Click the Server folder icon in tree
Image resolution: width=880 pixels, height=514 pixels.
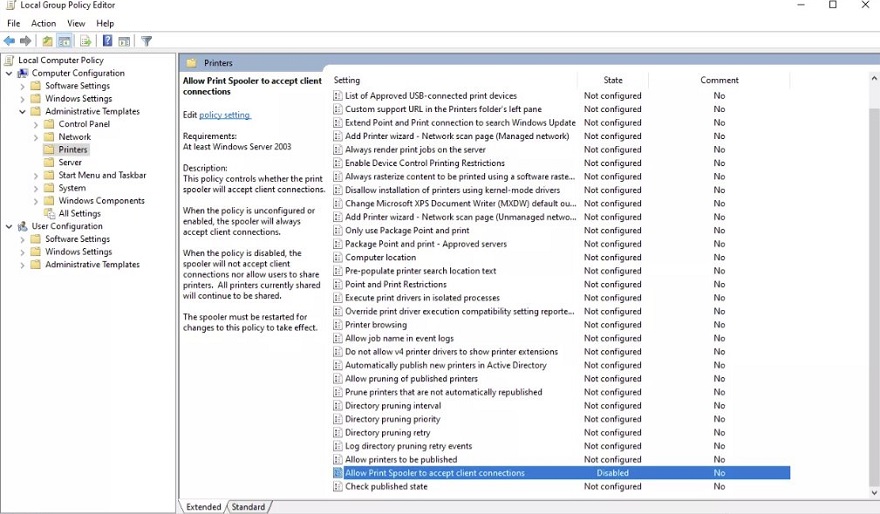pyautogui.click(x=49, y=162)
